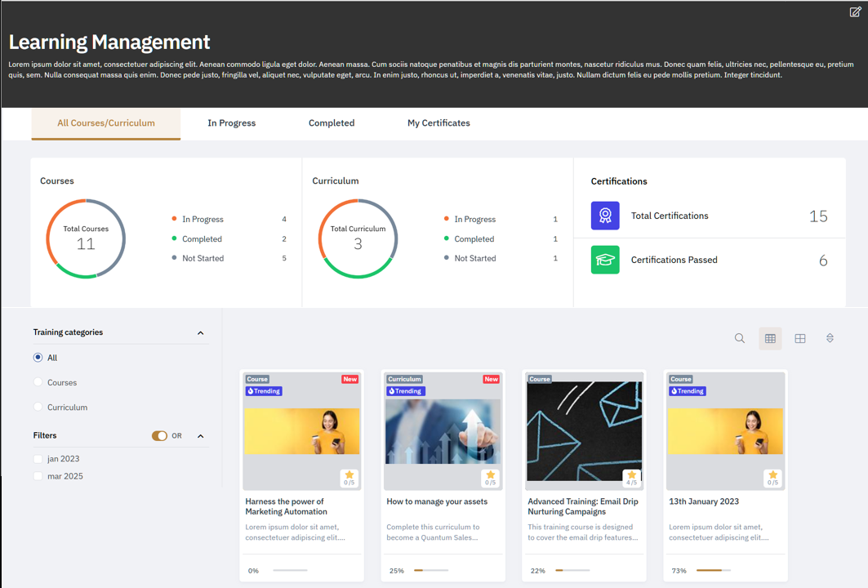868x588 pixels.
Task: Click the Curriculum tag on the assets card
Action: (x=404, y=379)
